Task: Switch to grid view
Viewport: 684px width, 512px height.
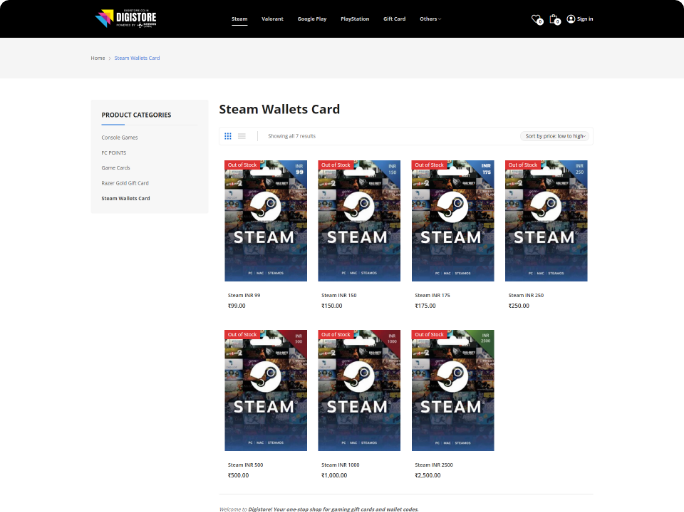Action: (x=228, y=136)
